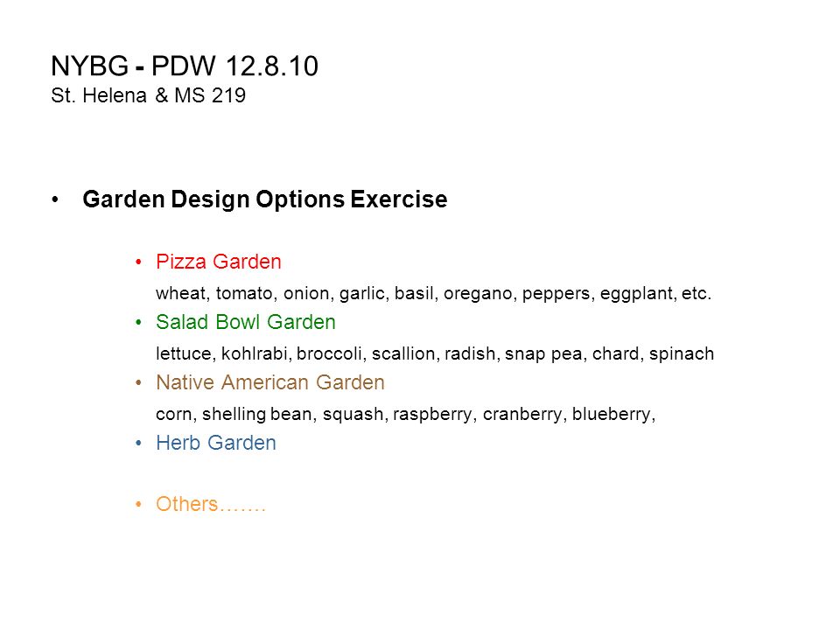
Task: Click the green Salad Bowl Garden heading
Action: tap(246, 322)
